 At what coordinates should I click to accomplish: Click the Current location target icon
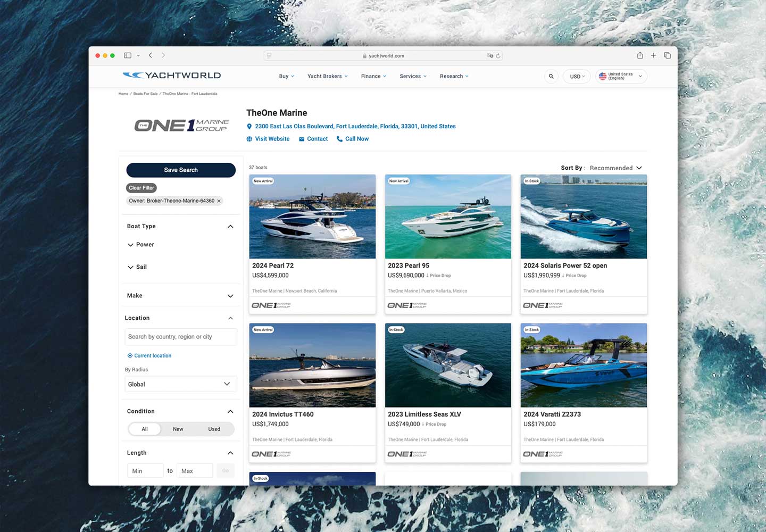point(130,356)
